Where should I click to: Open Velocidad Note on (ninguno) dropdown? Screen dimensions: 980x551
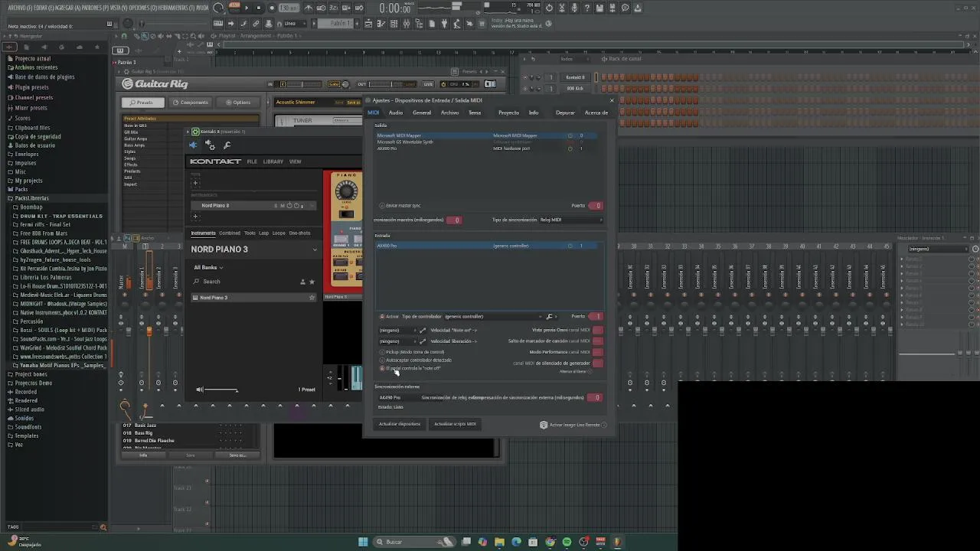[398, 330]
